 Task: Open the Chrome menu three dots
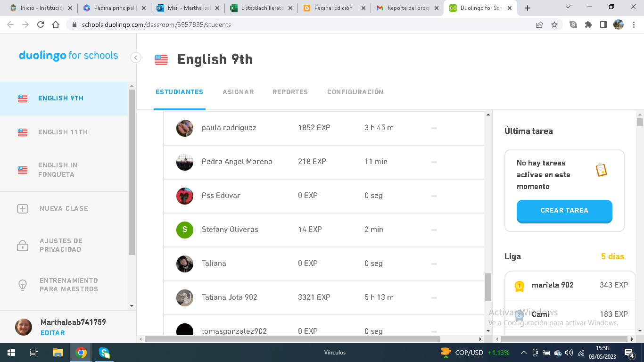point(634,25)
